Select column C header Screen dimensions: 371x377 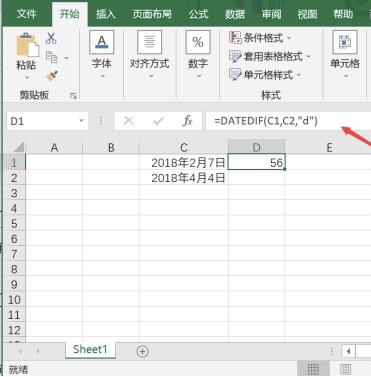[184, 147]
